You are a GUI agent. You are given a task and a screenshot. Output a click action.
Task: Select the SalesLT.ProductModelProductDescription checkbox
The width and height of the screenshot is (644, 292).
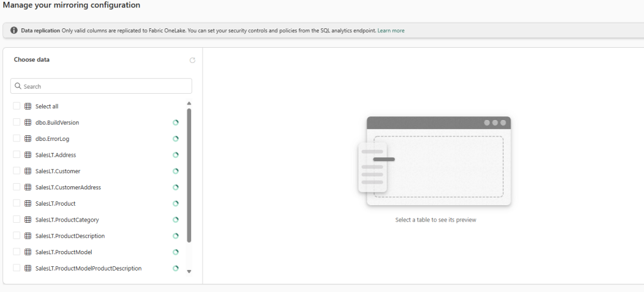[16, 267]
